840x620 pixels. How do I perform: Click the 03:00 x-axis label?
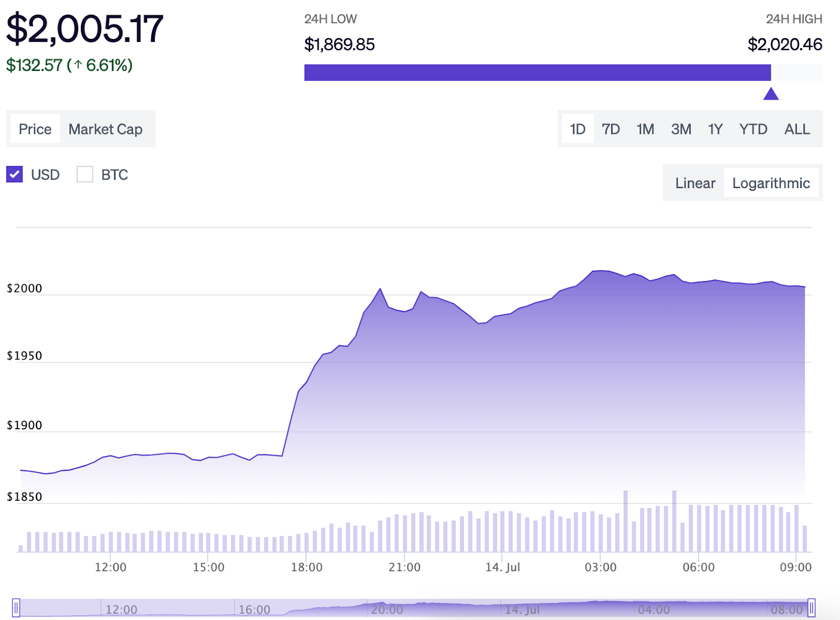click(x=601, y=567)
